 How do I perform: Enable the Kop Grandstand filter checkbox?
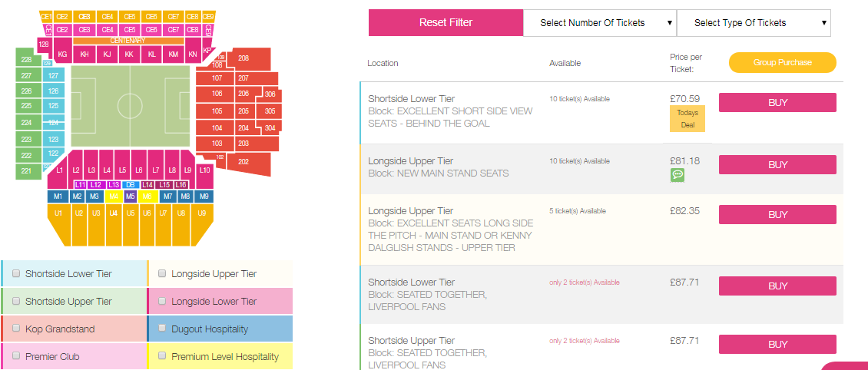[x=15, y=329]
